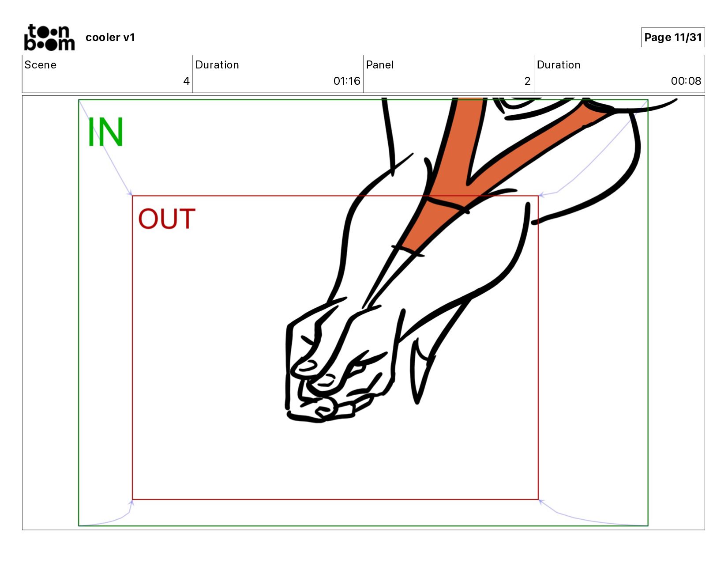
Task: Click the red OUT frame bottom edge
Action: click(x=335, y=499)
